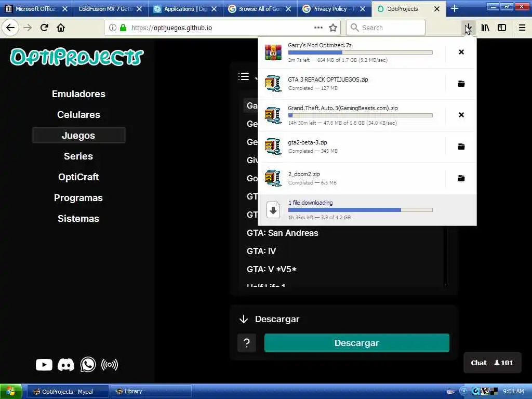
Task: Select Juegos in the sidebar
Action: (x=79, y=136)
